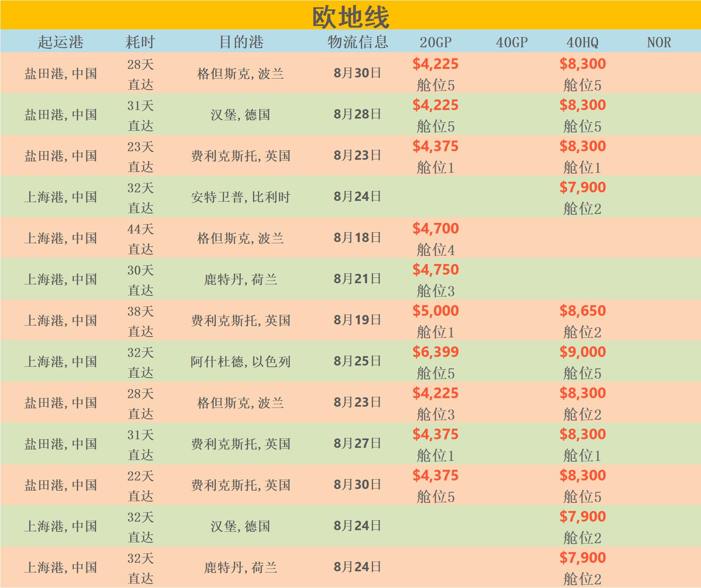Image resolution: width=701 pixels, height=588 pixels.
Task: Select the 20GP column header
Action: coord(435,42)
